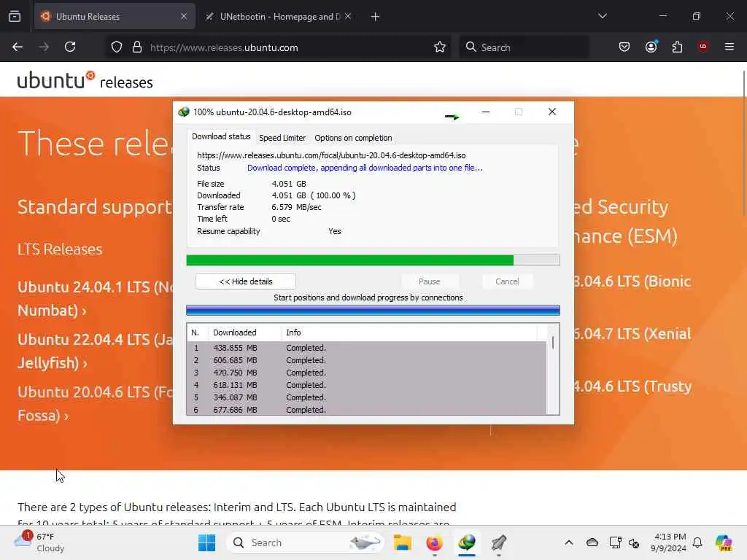The width and height of the screenshot is (747, 560).
Task: Open Ubuntu 20.04.6 LTS Focal Fossa link
Action: click(96, 403)
